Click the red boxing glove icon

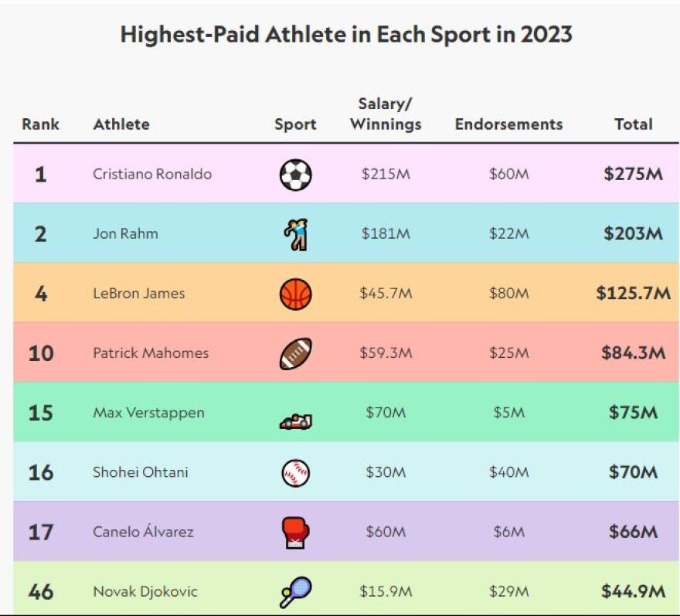[x=295, y=533]
